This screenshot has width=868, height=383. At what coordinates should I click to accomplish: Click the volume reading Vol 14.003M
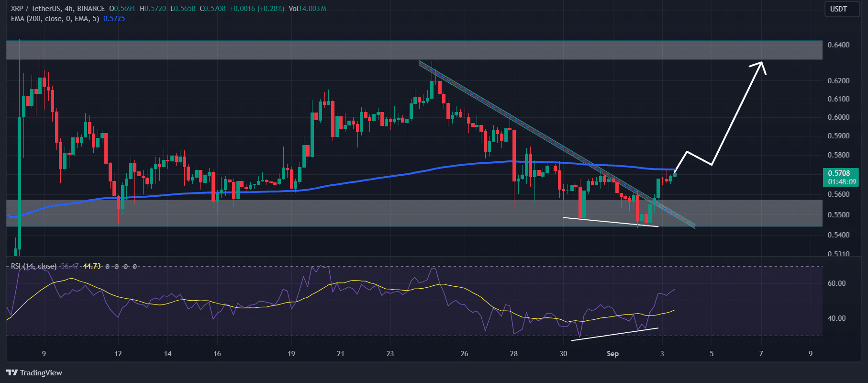pos(307,9)
